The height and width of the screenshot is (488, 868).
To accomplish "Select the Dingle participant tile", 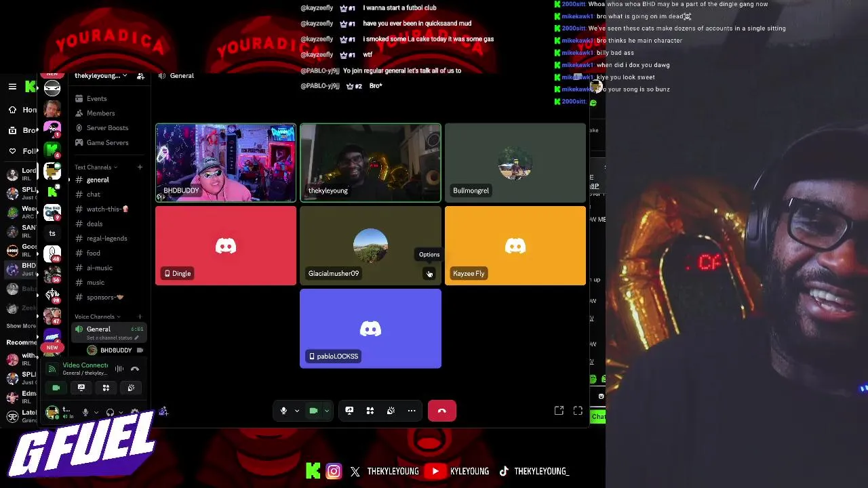I will (226, 245).
